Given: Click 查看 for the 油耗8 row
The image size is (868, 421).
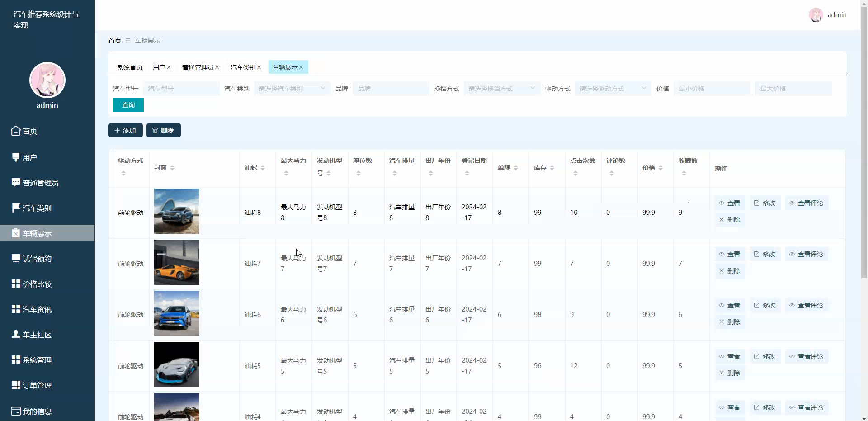Looking at the screenshot, I should (730, 203).
